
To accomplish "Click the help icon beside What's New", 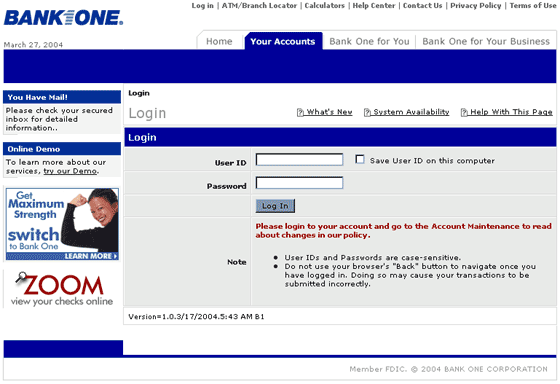I will pyautogui.click(x=300, y=113).
